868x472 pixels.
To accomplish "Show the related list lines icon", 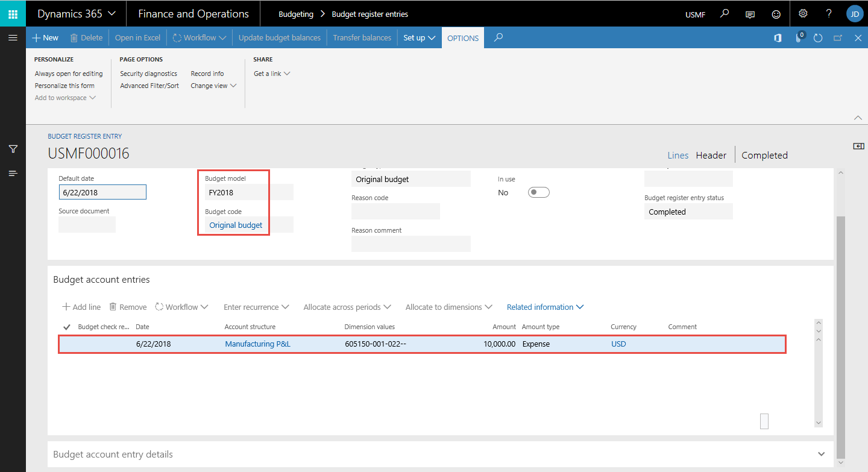I will point(13,174).
